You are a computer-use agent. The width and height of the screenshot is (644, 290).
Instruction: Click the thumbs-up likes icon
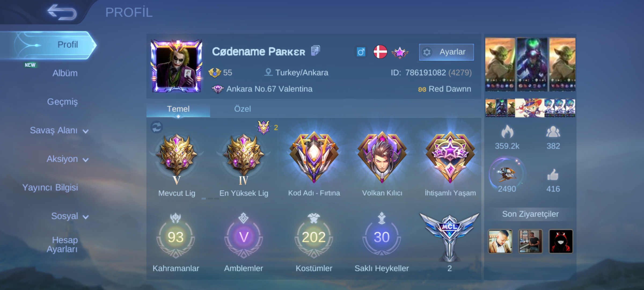553,175
